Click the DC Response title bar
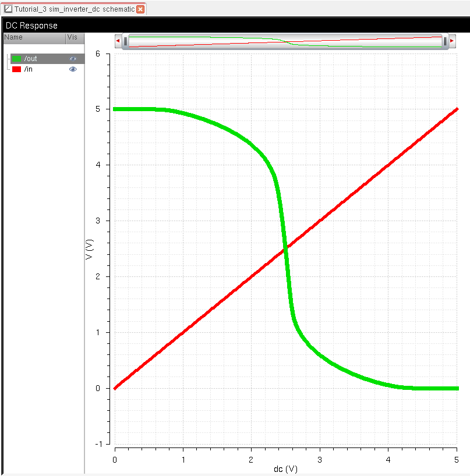470x476 pixels. [x=236, y=26]
